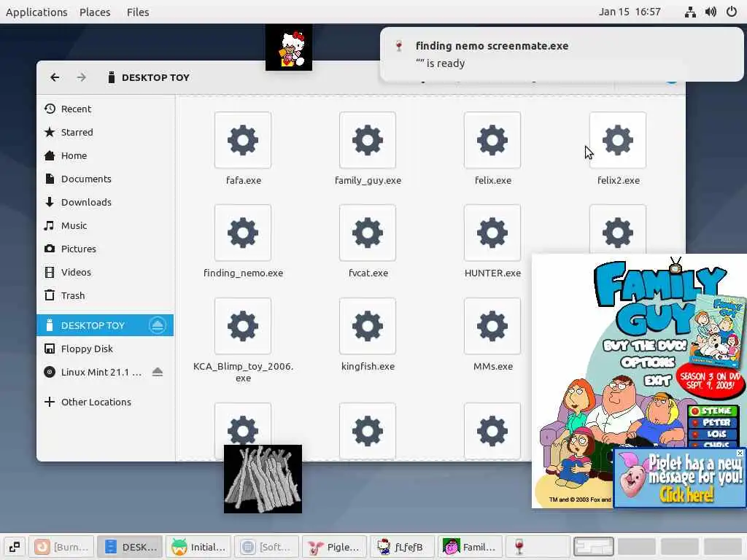Click the stick pile desktop toy
The image size is (747, 560).
[x=263, y=479]
